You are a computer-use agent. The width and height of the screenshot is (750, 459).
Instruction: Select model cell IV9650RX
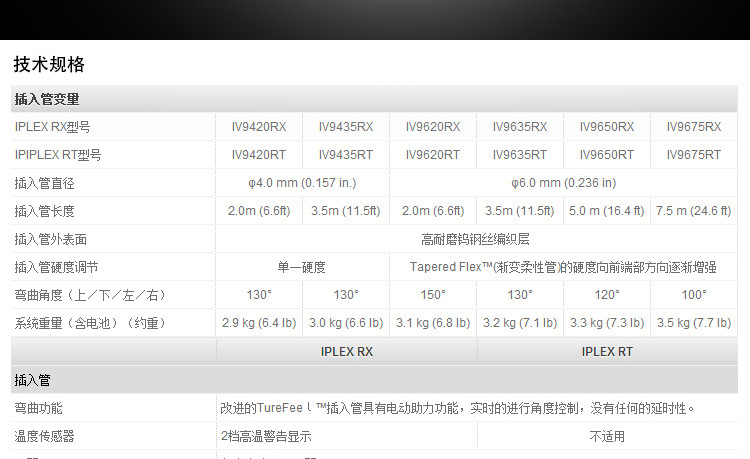pyautogui.click(x=607, y=127)
